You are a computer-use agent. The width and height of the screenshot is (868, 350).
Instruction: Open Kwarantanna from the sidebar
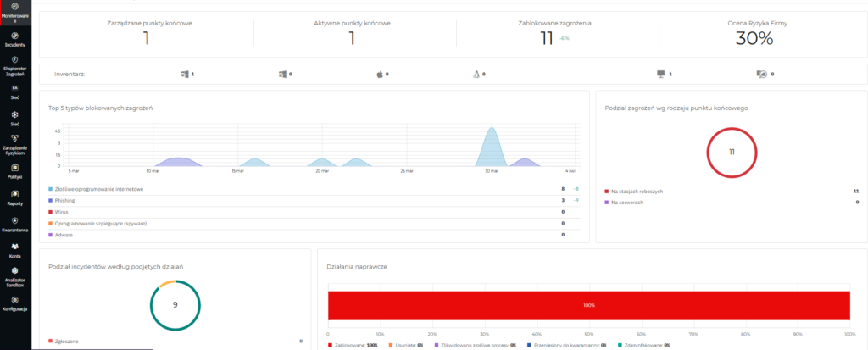(x=14, y=224)
